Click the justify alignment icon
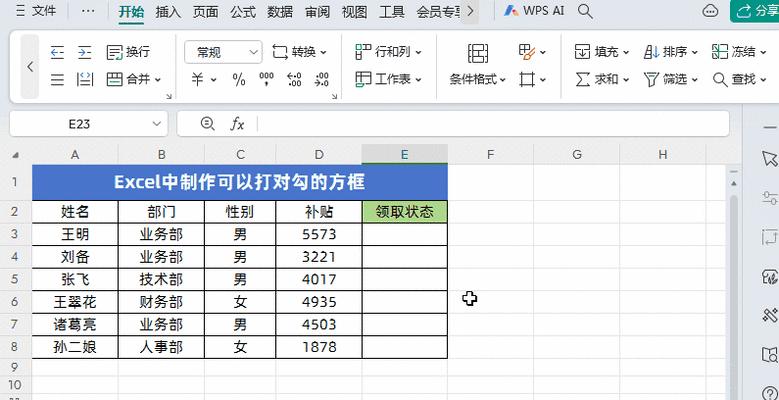This screenshot has width=779, height=400. [x=58, y=79]
